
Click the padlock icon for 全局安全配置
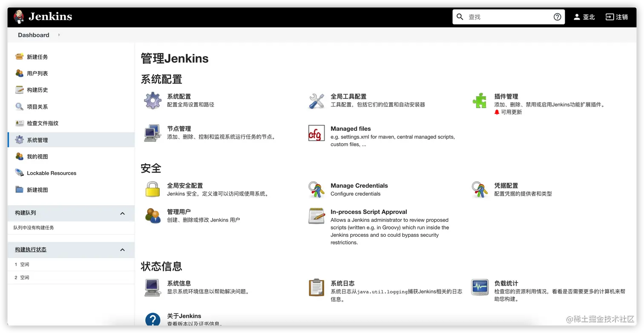152,189
